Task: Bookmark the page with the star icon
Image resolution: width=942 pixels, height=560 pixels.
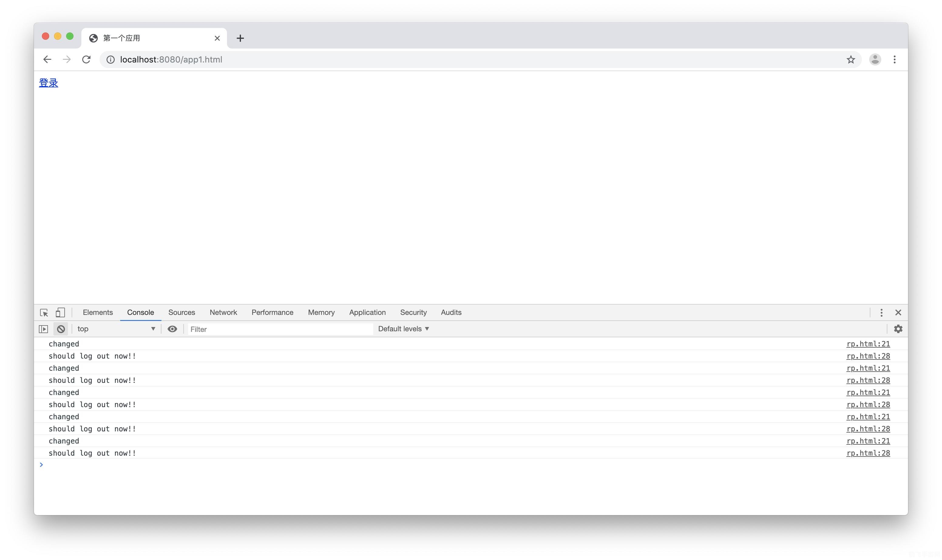Action: click(850, 60)
